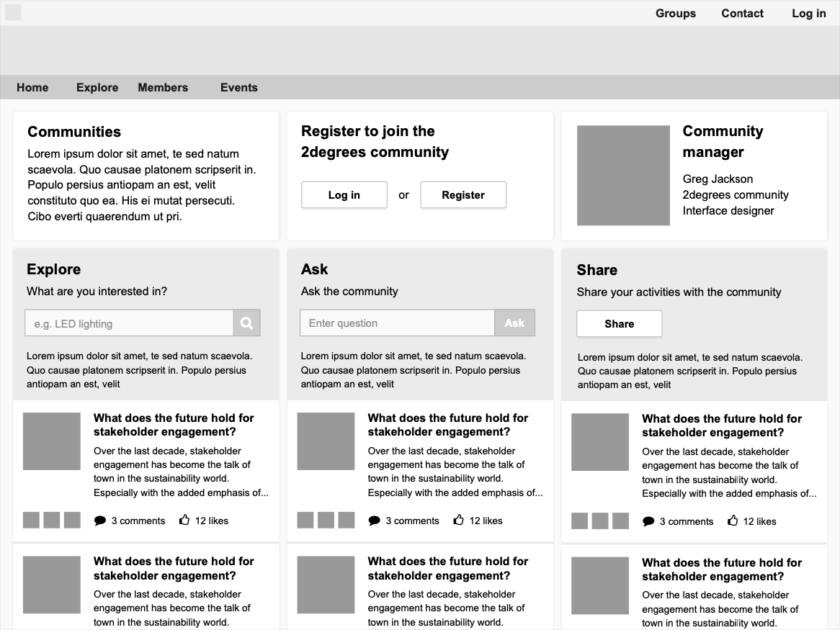This screenshot has width=840, height=630.
Task: Click the 'Communities' heading
Action: tap(74, 132)
